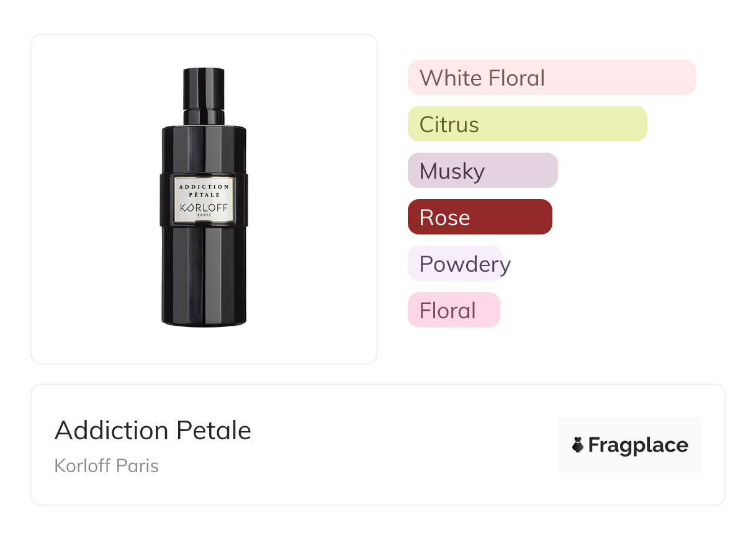Select the White Floral accord bar
The height and width of the screenshot is (536, 756).
coord(551,78)
